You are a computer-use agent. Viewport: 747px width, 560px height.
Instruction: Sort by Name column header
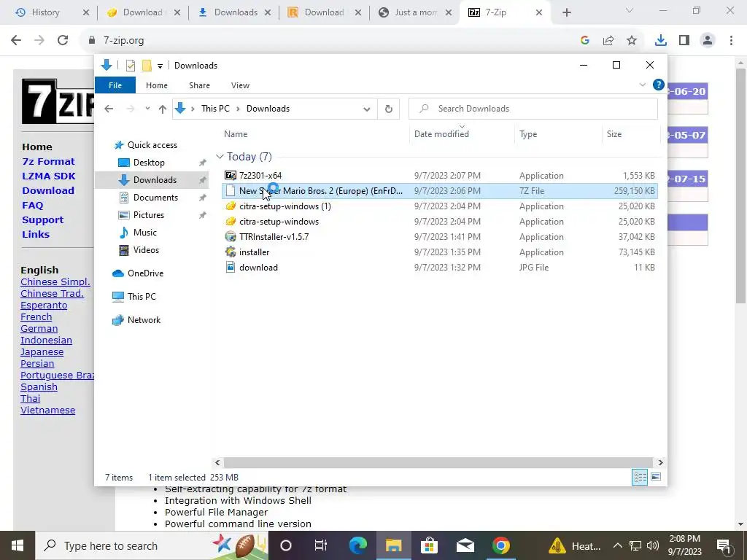point(236,134)
